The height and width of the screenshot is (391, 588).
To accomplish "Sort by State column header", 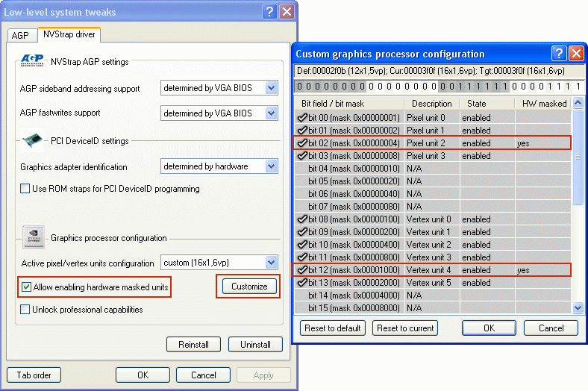I will (487, 104).
